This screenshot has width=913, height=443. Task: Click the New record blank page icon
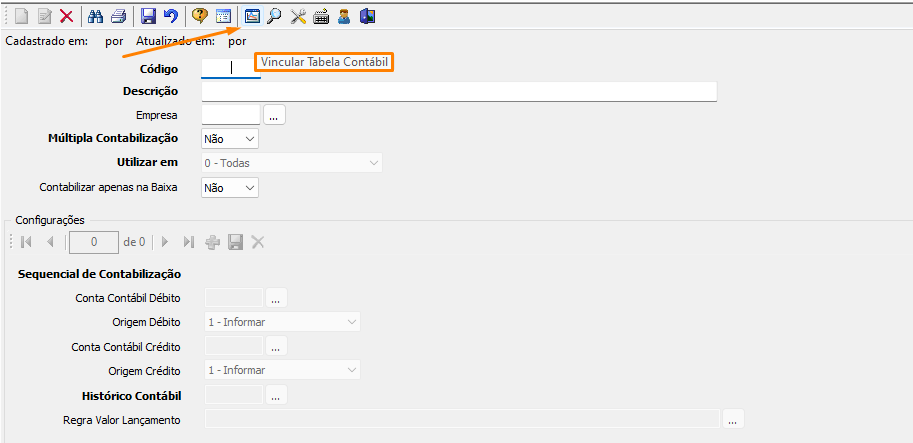[22, 17]
